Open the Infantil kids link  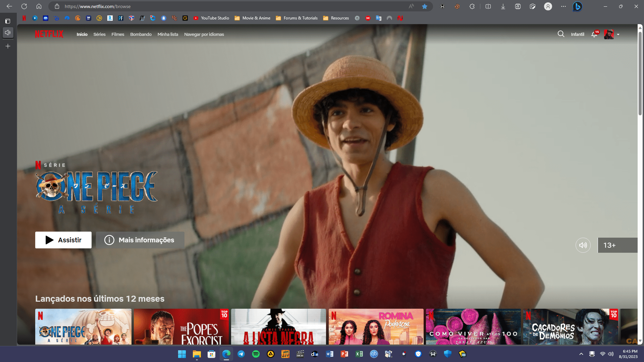point(578,35)
